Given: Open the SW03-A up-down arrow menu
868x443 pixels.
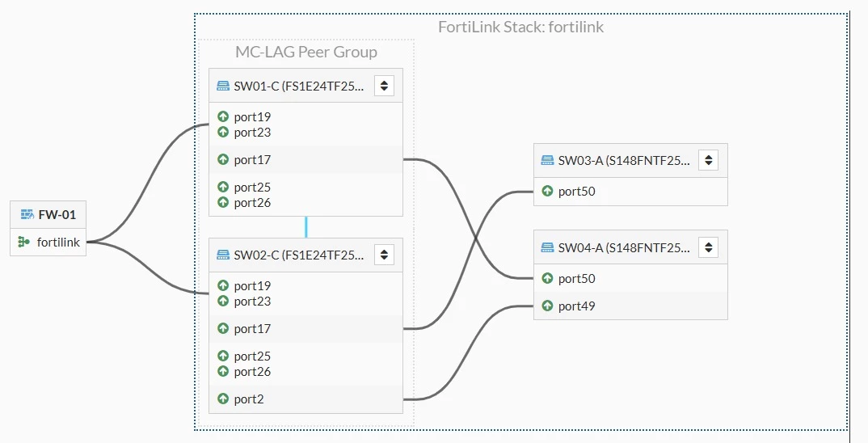Looking at the screenshot, I should click(709, 161).
